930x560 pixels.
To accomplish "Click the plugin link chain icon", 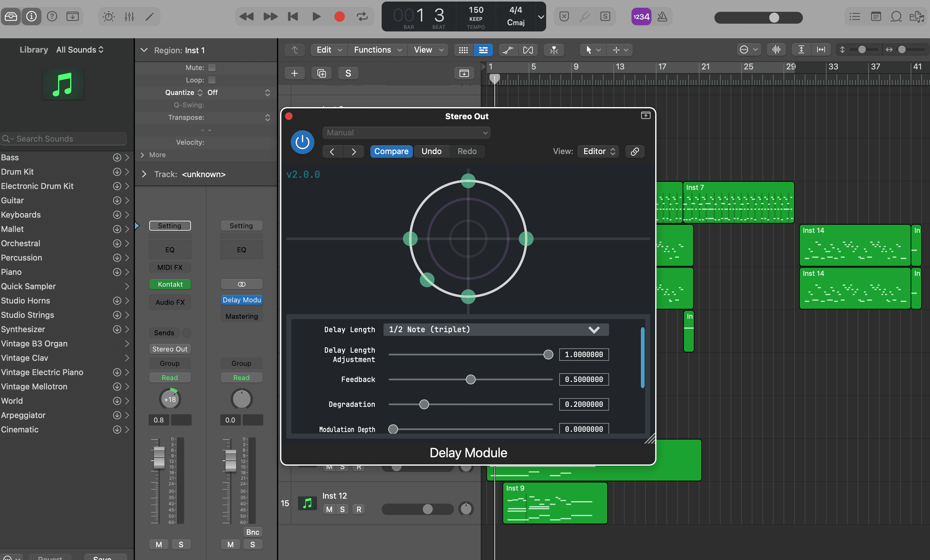I will [634, 151].
